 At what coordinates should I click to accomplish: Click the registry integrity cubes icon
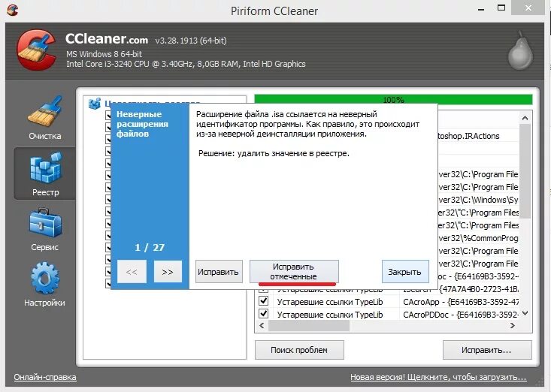pos(95,103)
